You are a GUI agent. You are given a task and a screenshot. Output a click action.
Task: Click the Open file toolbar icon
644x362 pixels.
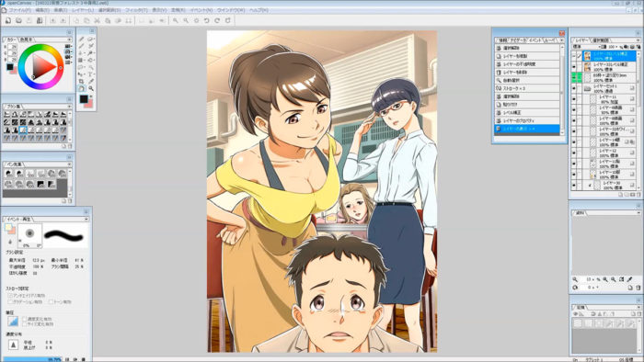(18, 20)
